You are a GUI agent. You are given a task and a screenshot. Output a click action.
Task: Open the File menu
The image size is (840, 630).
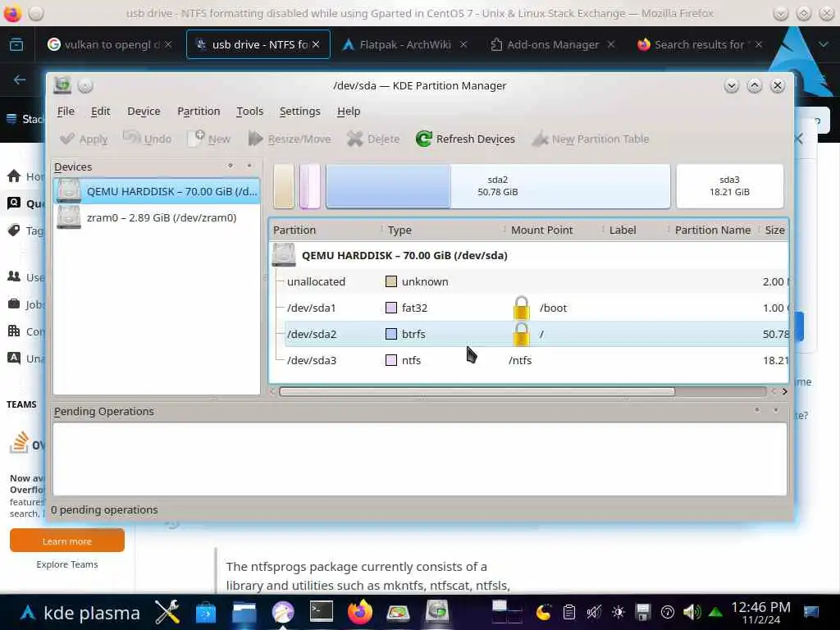coord(66,111)
